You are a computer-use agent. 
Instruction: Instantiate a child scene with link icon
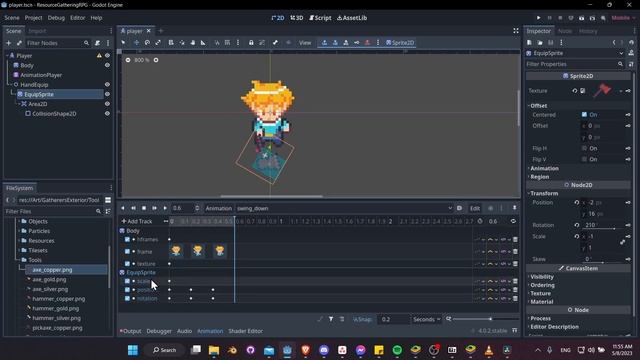(19, 43)
